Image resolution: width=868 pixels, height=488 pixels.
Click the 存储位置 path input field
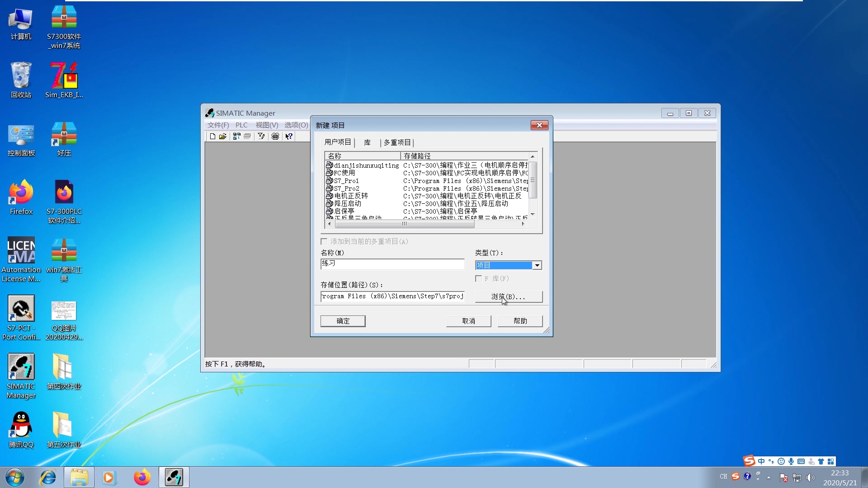pos(392,296)
